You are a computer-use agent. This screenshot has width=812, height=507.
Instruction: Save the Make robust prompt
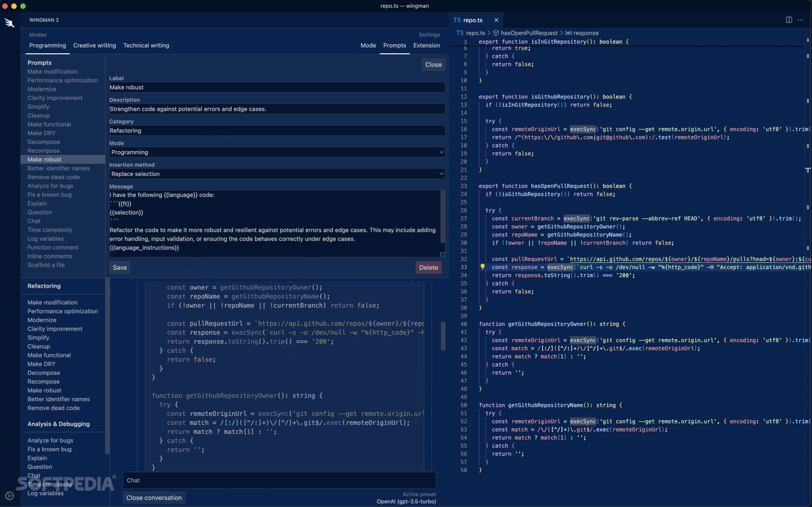(x=119, y=268)
